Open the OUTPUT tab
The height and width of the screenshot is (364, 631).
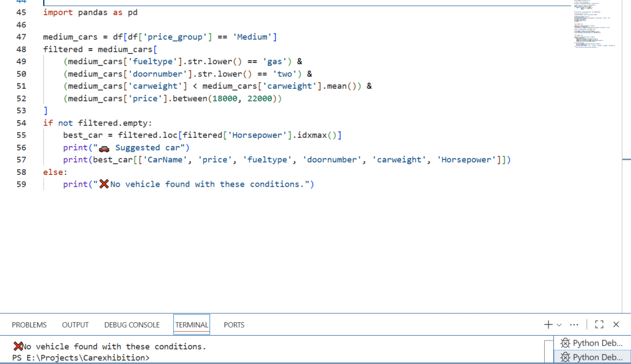75,325
